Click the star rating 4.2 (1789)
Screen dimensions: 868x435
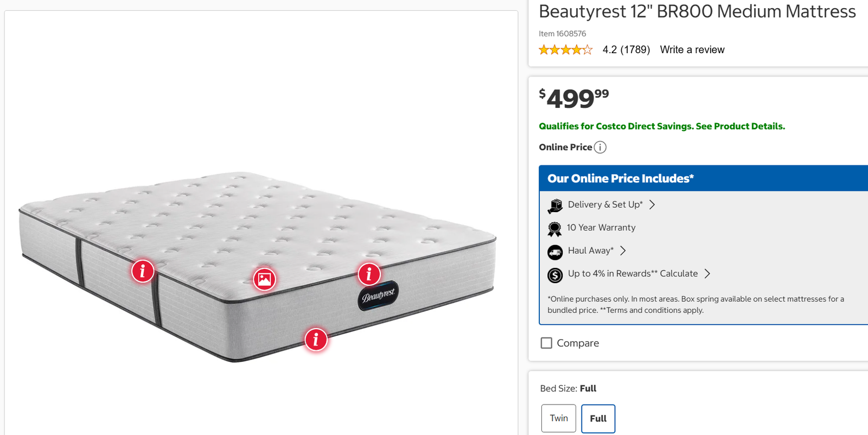[x=593, y=50]
